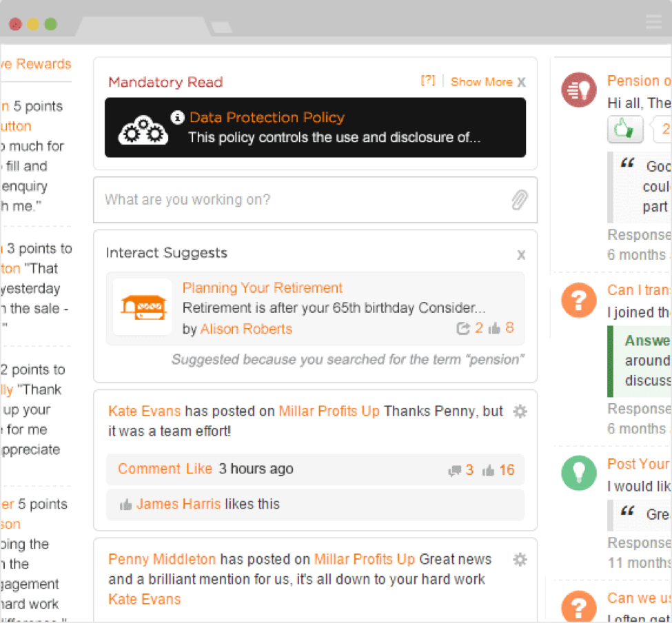Open the 'Post Your' idea link
Image resolution: width=672 pixels, height=623 pixels.
(x=638, y=464)
